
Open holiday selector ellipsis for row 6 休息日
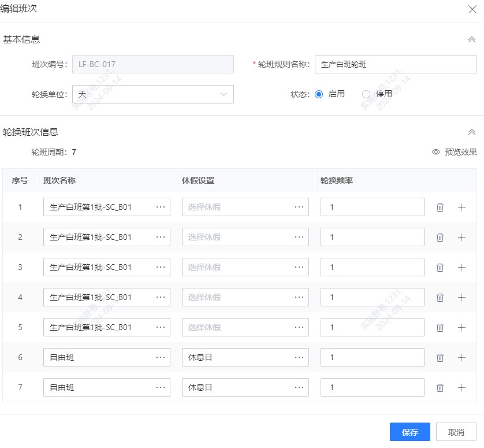(299, 357)
